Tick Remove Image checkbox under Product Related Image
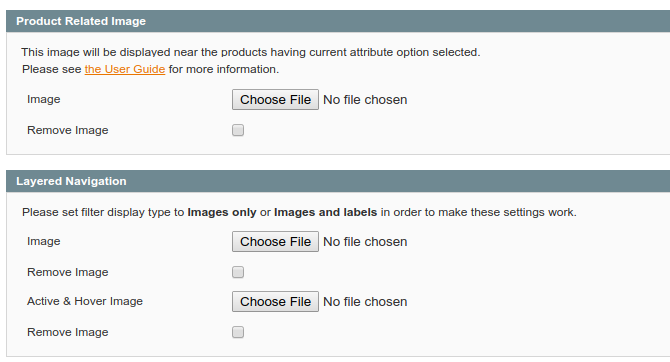The width and height of the screenshot is (670, 362). (238, 130)
